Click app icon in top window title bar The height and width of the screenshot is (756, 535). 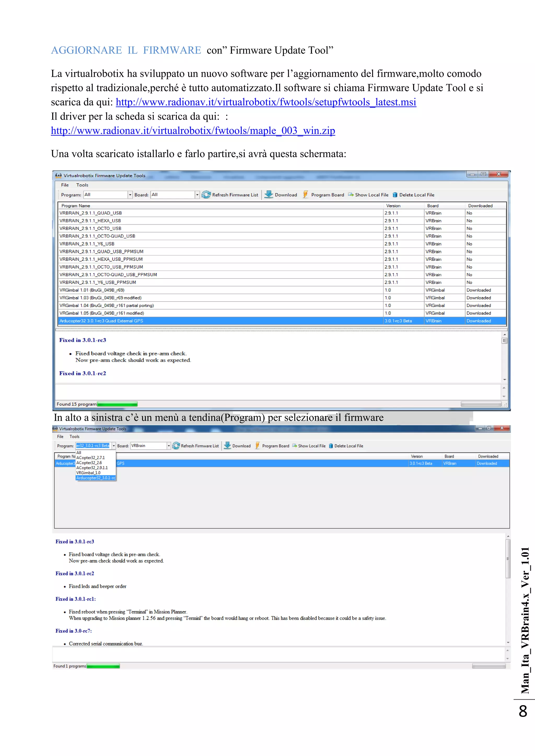(x=58, y=175)
